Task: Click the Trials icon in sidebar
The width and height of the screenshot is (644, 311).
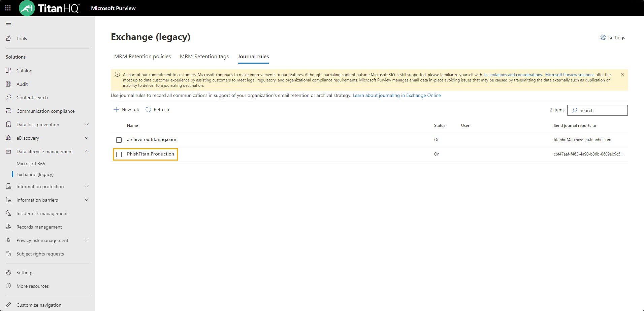Action: (9, 38)
